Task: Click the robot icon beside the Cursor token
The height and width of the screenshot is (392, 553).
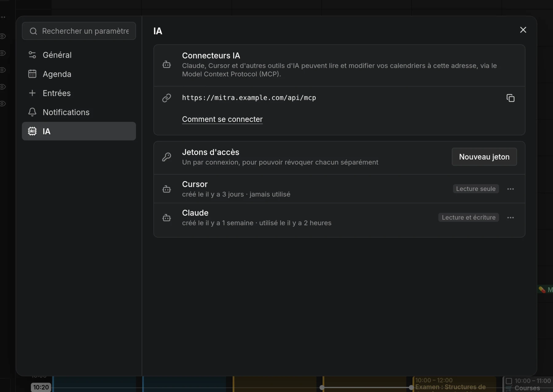Action: [x=167, y=189]
